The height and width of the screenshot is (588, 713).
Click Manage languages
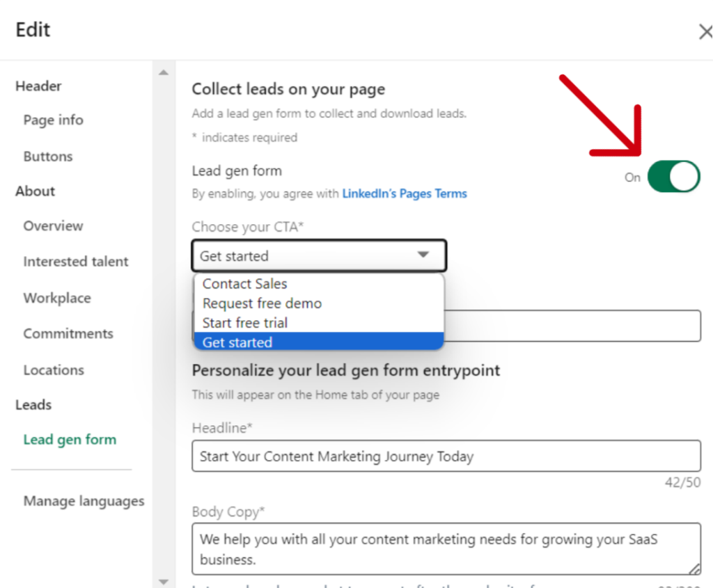[x=84, y=500]
